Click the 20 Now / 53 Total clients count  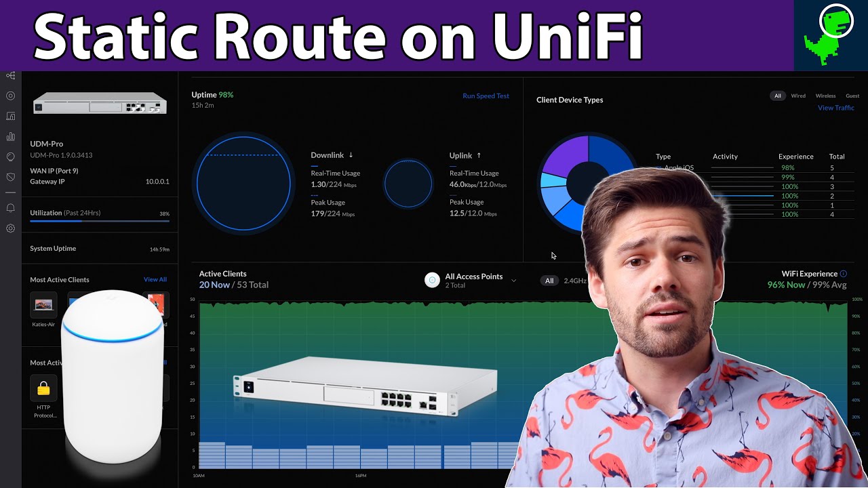[x=234, y=285]
